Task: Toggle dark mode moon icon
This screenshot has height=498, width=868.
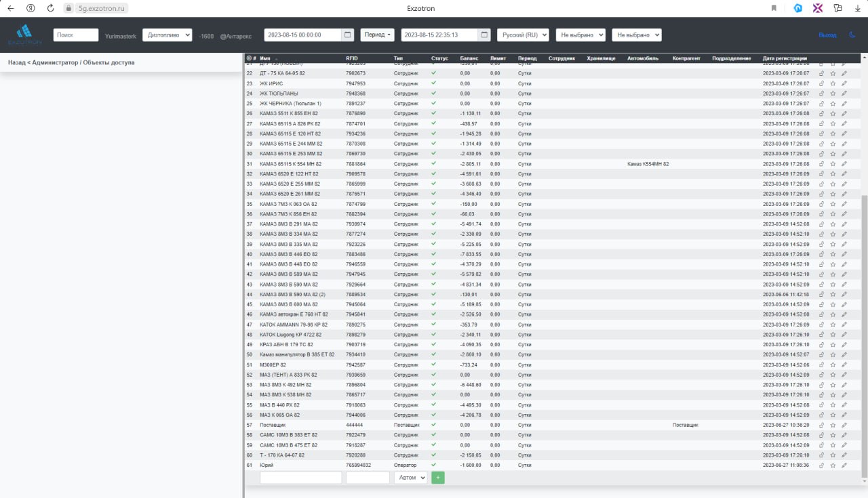Action: [852, 35]
